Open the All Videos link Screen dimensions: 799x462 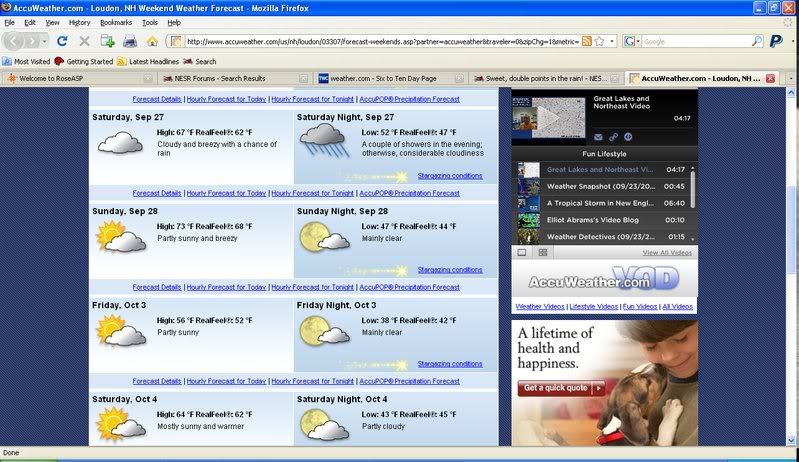point(677,307)
